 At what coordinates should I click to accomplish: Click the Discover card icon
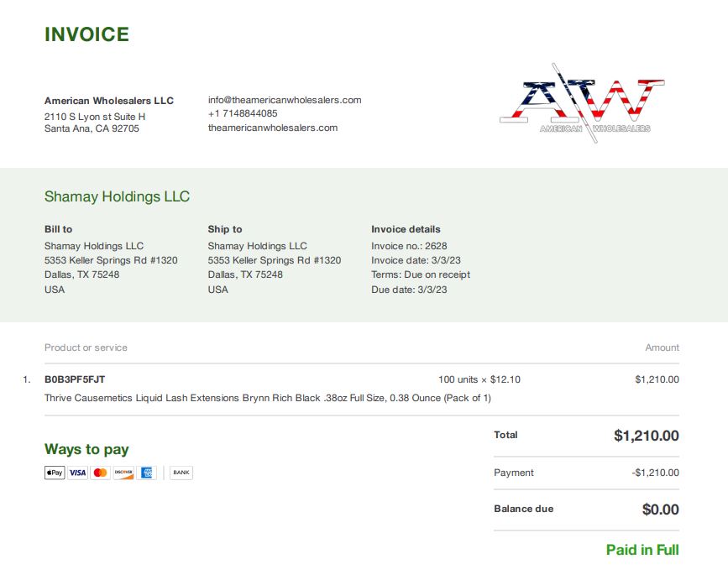(123, 473)
